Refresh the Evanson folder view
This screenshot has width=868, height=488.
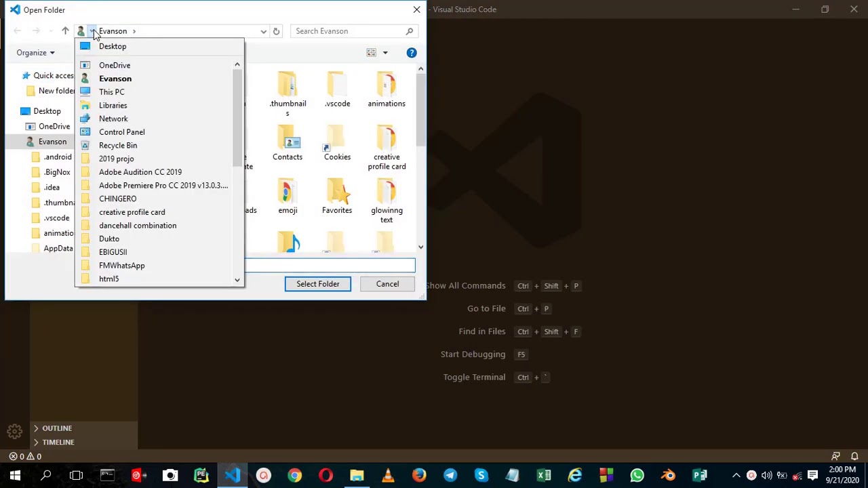pos(276,31)
